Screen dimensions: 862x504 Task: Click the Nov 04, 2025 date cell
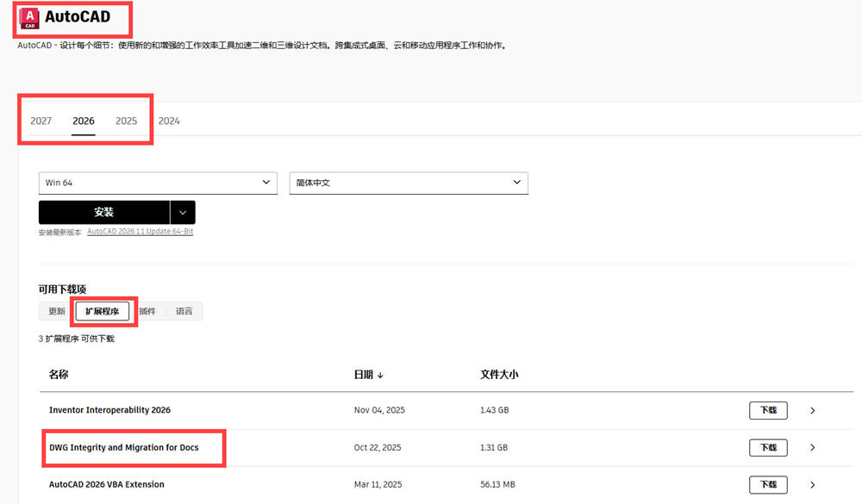point(379,410)
